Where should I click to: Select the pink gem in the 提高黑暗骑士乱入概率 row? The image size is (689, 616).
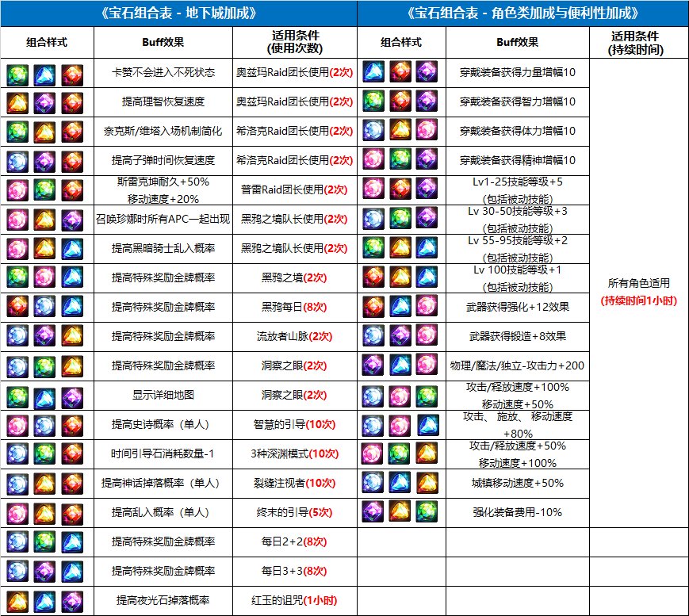(x=17, y=247)
